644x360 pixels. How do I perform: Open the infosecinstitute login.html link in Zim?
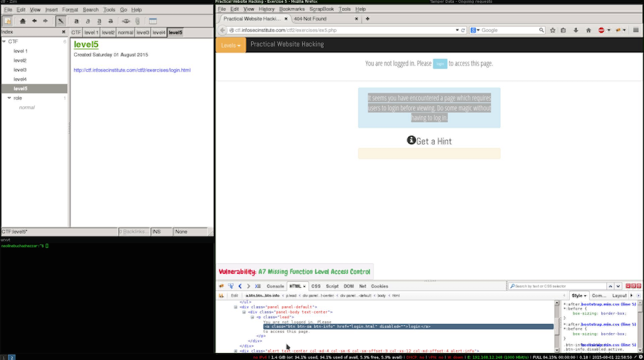132,70
